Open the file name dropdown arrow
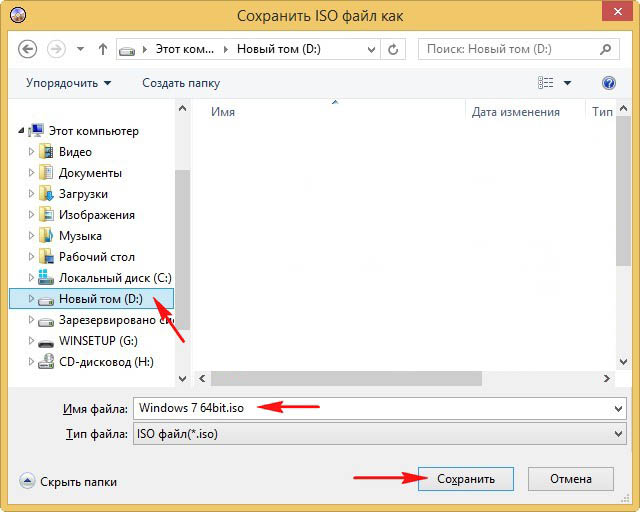Screen dimensions: 640x512 [x=618, y=409]
